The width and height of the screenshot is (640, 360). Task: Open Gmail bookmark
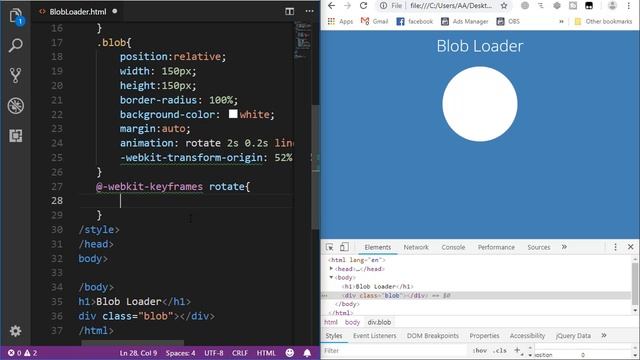374,21
